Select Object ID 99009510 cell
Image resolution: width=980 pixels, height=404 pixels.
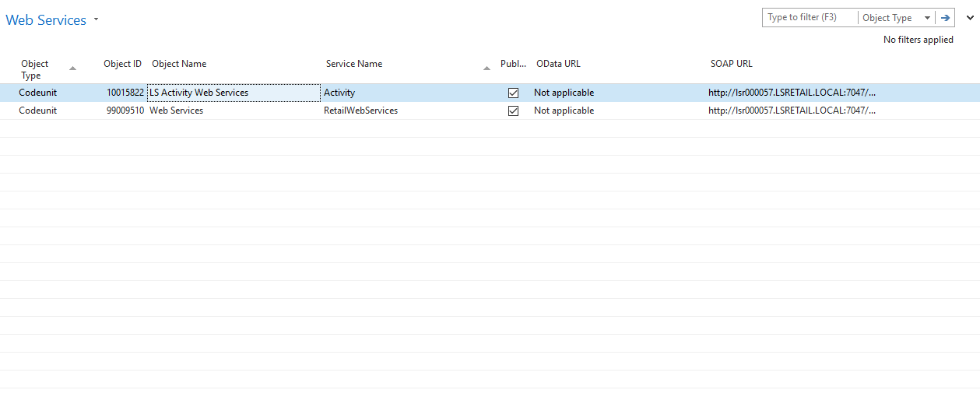[125, 111]
